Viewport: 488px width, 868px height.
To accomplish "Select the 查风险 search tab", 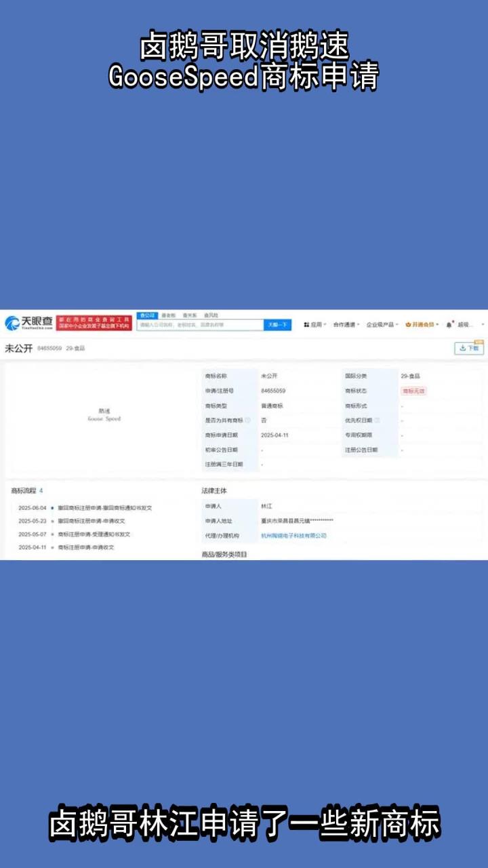I will coord(211,315).
